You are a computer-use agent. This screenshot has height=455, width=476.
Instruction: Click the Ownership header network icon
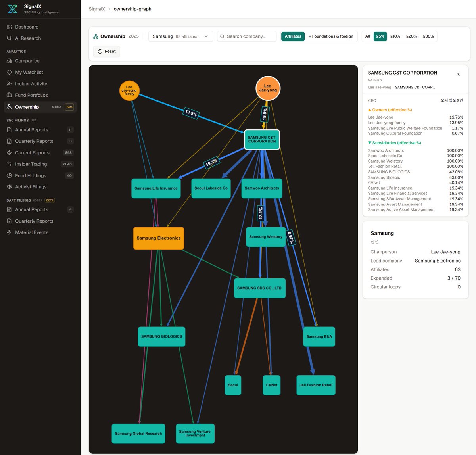click(x=96, y=36)
